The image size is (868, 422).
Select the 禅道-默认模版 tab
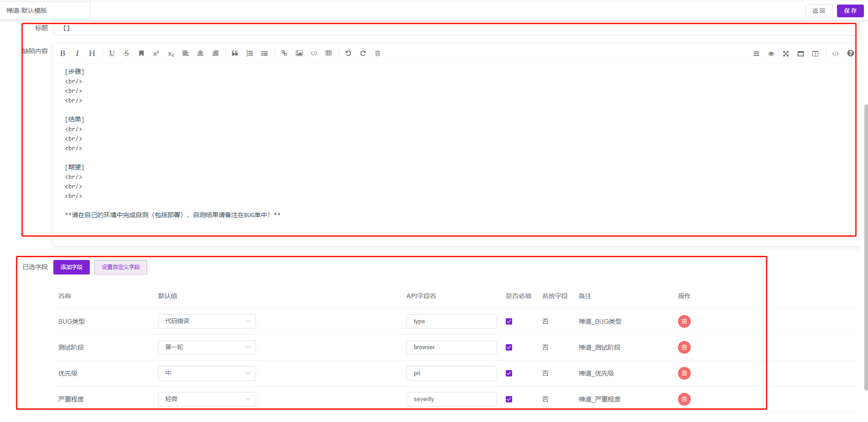tap(45, 10)
